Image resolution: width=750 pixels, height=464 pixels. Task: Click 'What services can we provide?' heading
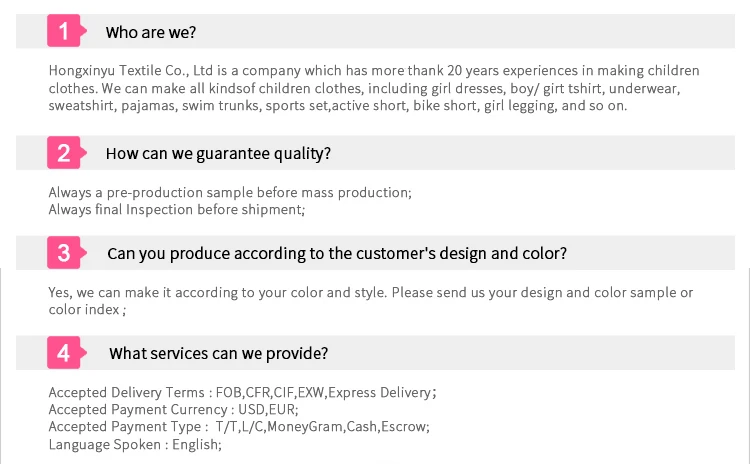point(219,354)
